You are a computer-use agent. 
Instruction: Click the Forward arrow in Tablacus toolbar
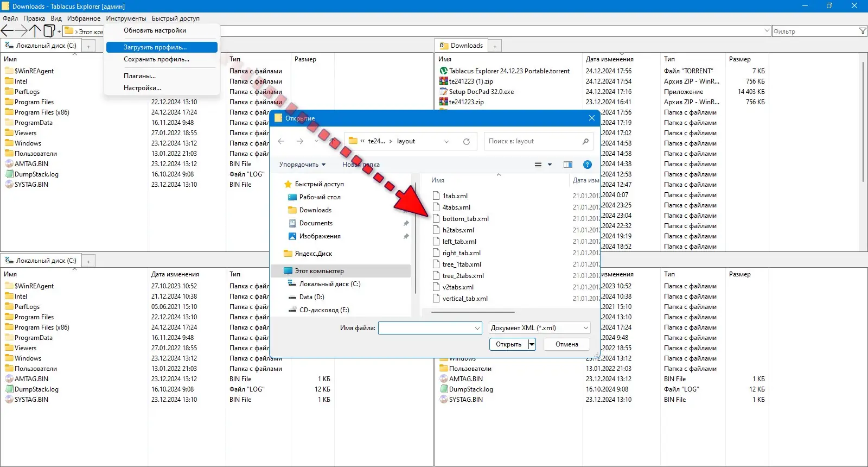coord(21,31)
